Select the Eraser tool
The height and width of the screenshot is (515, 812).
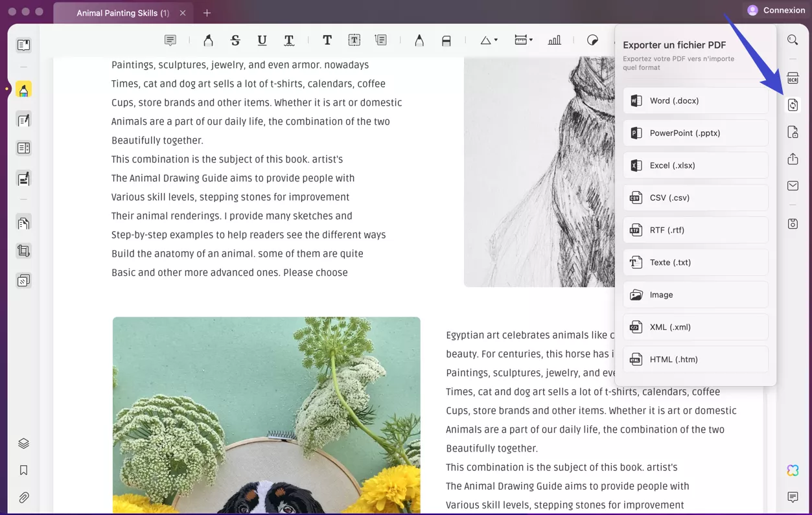(446, 40)
